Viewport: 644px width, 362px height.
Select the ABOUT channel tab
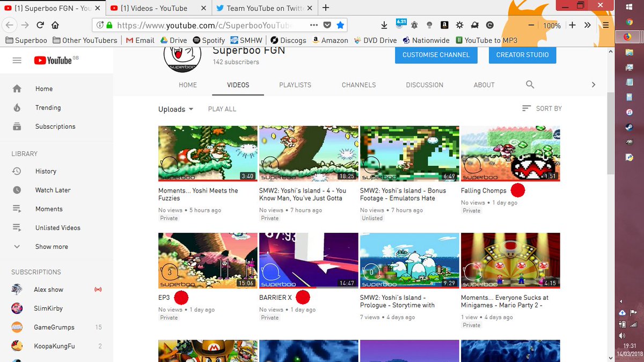[x=484, y=85]
